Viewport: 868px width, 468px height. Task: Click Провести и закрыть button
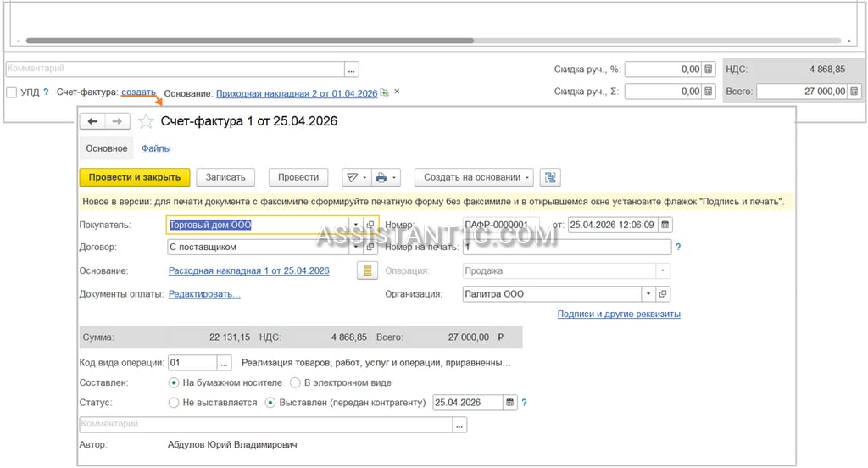(x=135, y=177)
